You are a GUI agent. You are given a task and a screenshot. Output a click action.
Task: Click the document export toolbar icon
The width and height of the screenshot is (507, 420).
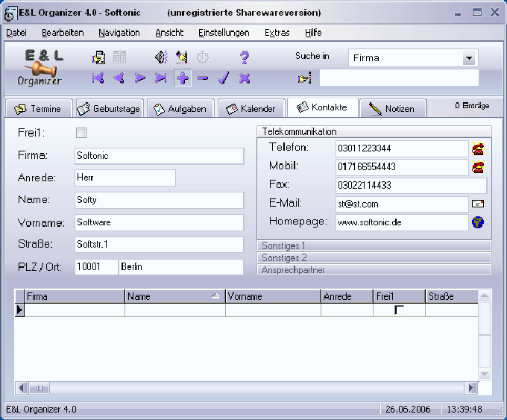point(98,57)
